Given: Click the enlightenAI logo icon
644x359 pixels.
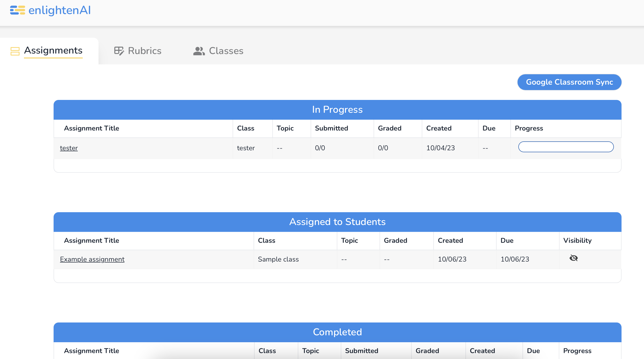Looking at the screenshot, I should pyautogui.click(x=18, y=10).
